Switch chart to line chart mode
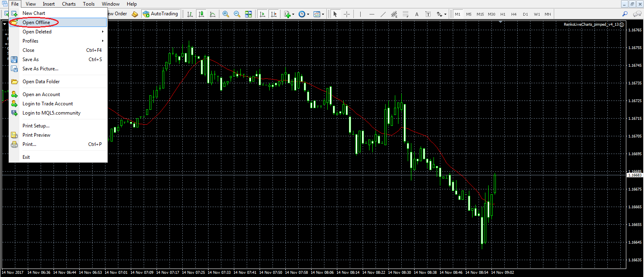Screen dimensions: 644x277 [213, 14]
